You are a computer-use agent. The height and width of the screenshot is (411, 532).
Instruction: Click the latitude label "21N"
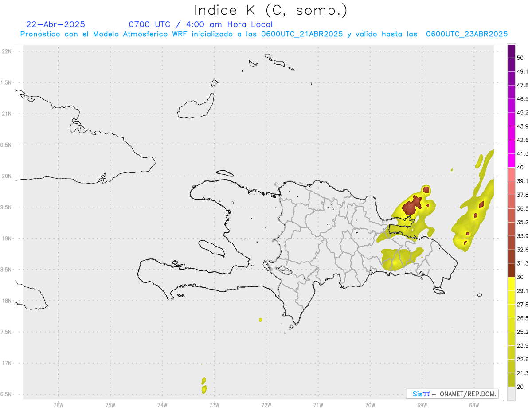[x=7, y=114]
